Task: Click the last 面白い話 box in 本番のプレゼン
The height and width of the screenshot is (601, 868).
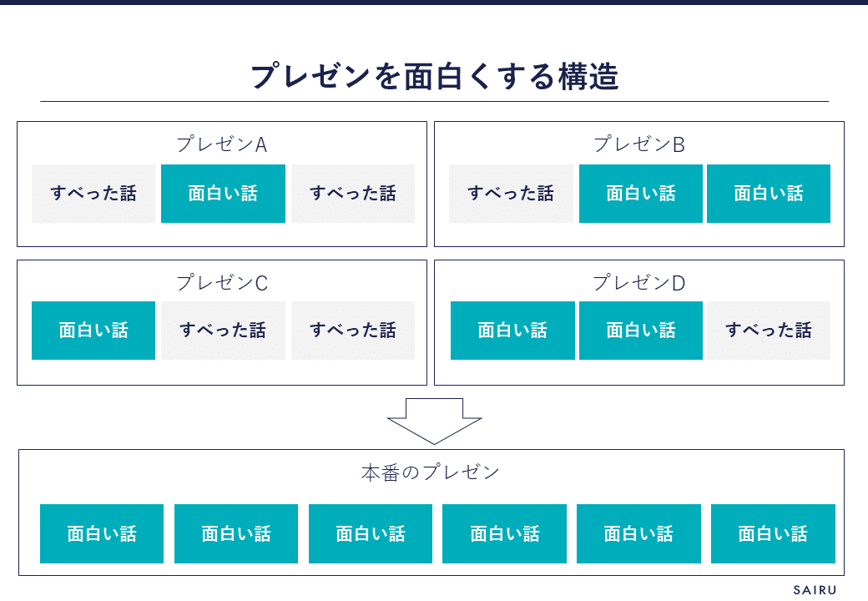Action: click(x=773, y=533)
